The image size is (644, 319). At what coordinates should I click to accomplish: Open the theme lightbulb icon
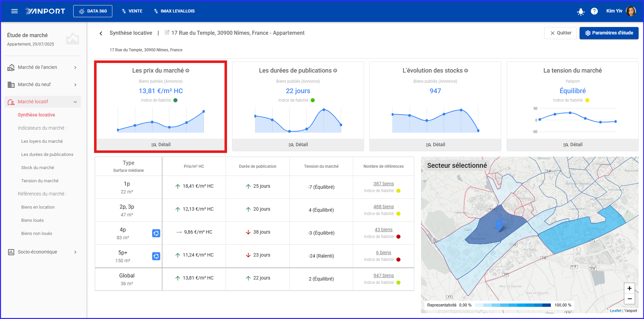(581, 11)
